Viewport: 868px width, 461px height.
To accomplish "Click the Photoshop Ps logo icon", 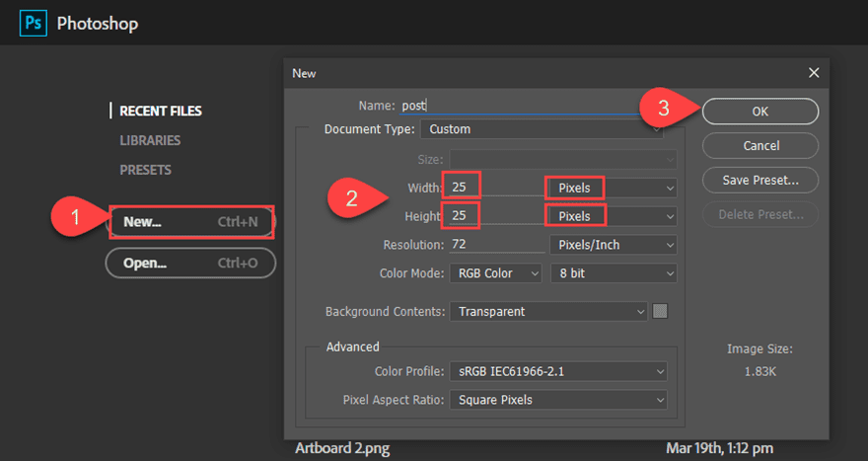I will click(34, 24).
